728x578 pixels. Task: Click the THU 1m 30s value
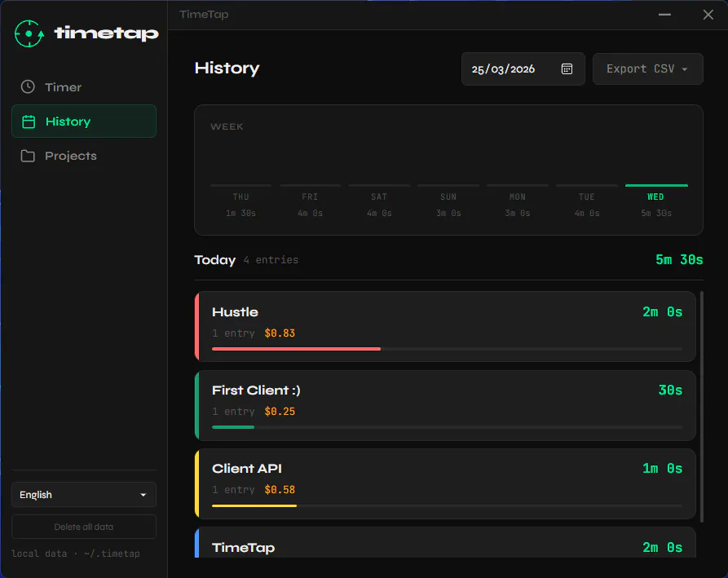[240, 213]
